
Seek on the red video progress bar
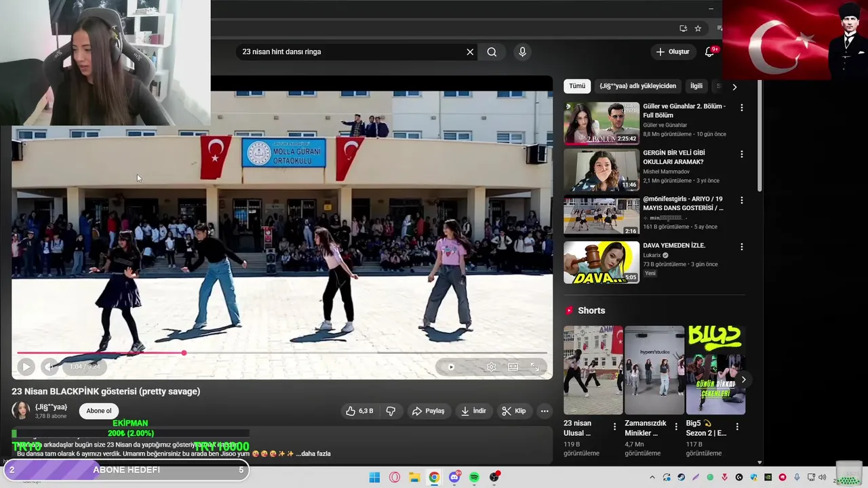(x=282, y=352)
